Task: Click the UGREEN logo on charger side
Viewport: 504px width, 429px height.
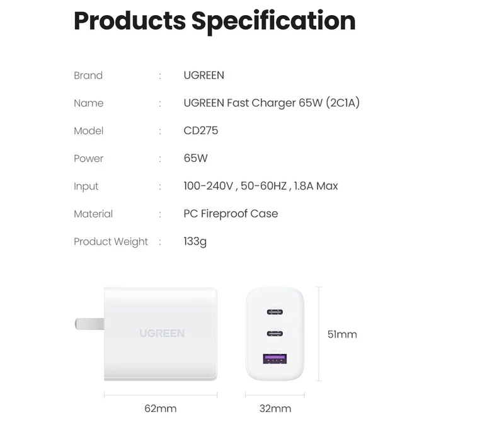Action: [x=162, y=333]
